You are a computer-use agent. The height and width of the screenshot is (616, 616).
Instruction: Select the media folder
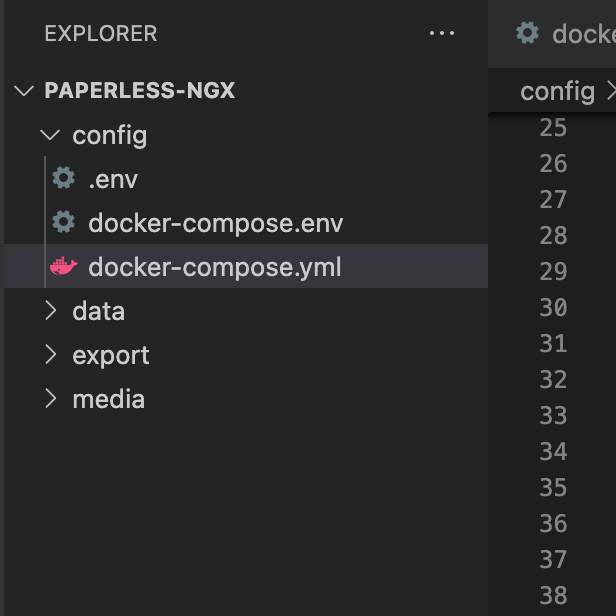(x=108, y=399)
